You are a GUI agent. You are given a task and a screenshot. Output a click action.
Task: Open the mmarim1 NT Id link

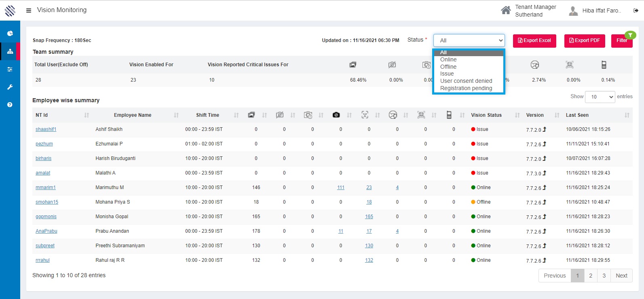coord(46,187)
